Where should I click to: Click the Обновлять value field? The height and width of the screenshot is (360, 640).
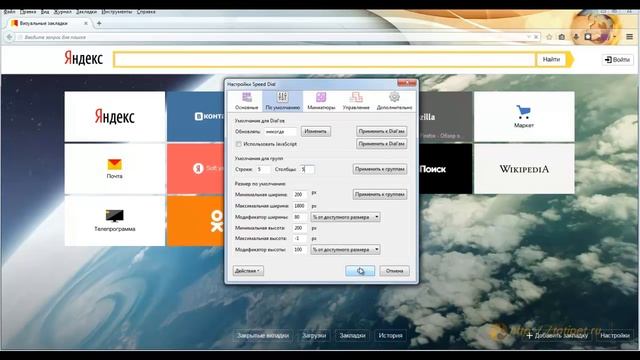click(280, 131)
